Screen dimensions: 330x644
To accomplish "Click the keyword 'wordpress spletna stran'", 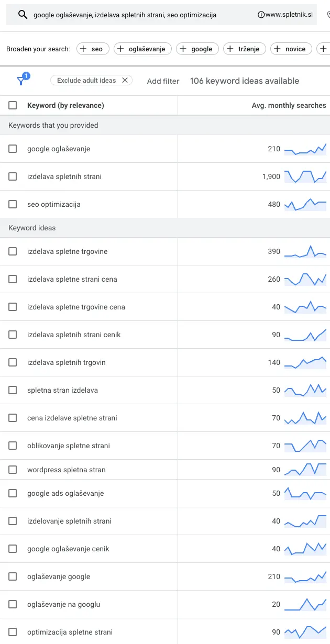I will pyautogui.click(x=67, y=470).
